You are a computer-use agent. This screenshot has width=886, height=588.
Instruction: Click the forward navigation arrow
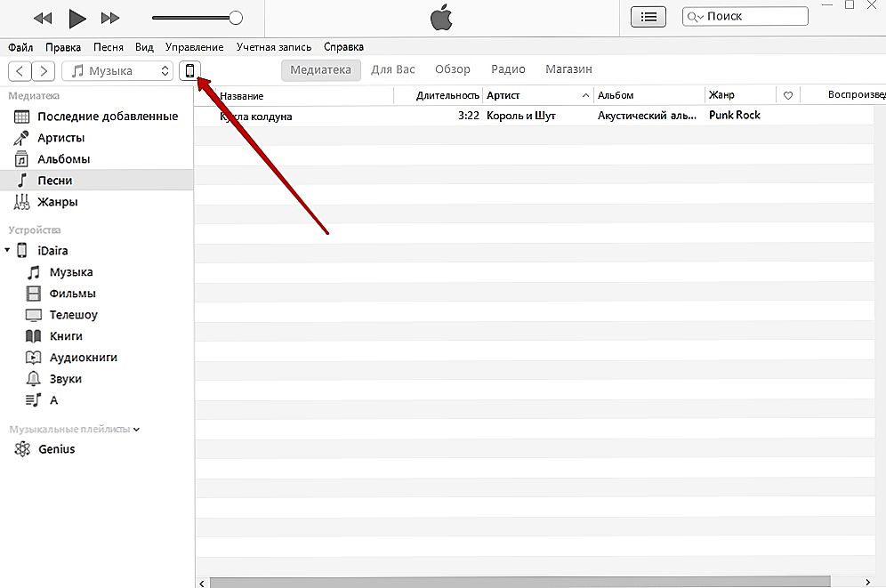[x=44, y=71]
